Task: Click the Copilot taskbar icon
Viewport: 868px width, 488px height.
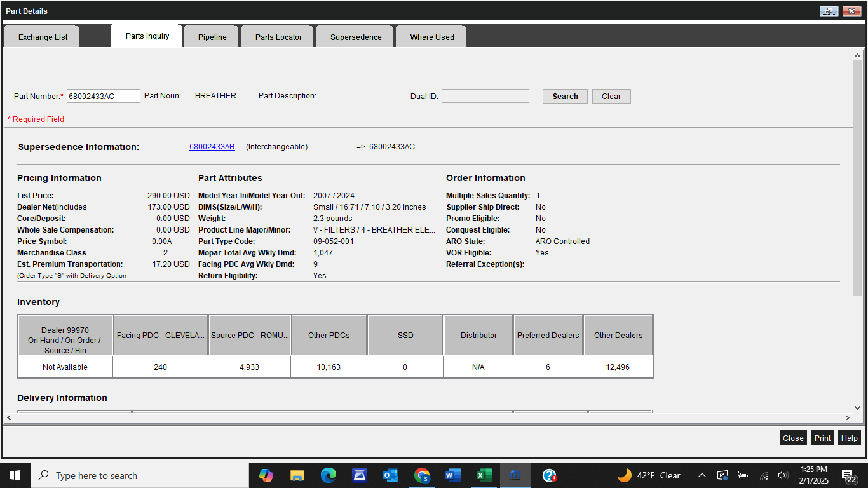Action: [266, 475]
